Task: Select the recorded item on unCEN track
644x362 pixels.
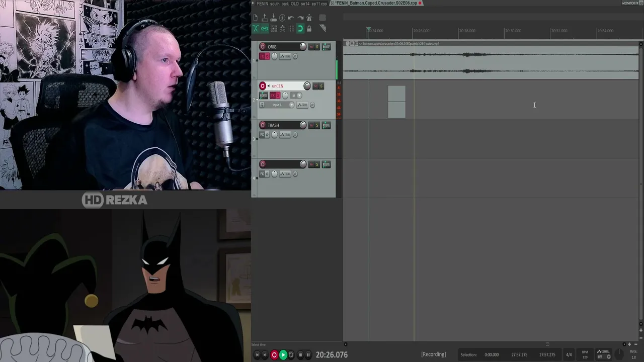Action: coord(396,102)
